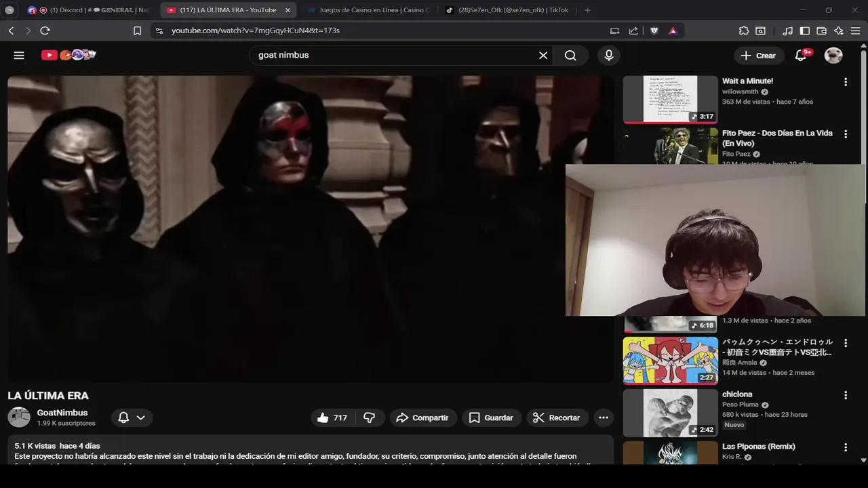Go forward with browser forward arrow
This screenshot has height=488, width=868.
28,30
